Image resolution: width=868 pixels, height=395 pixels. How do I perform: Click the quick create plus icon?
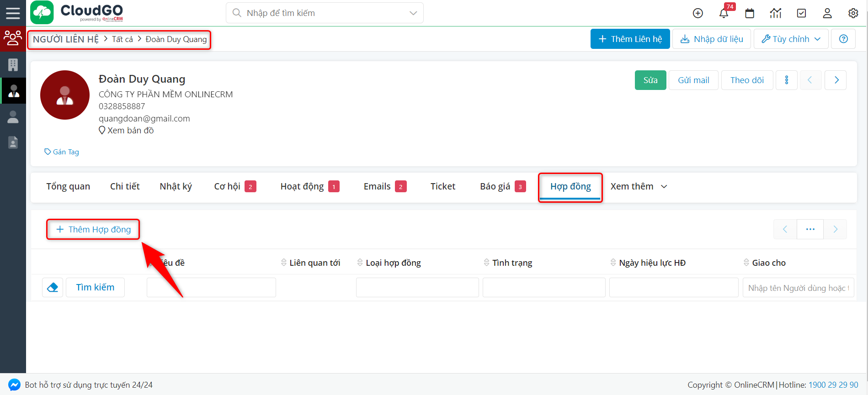point(698,13)
